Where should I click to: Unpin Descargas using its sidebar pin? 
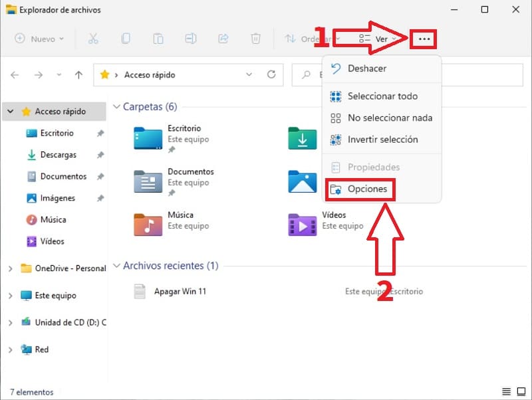[100, 155]
